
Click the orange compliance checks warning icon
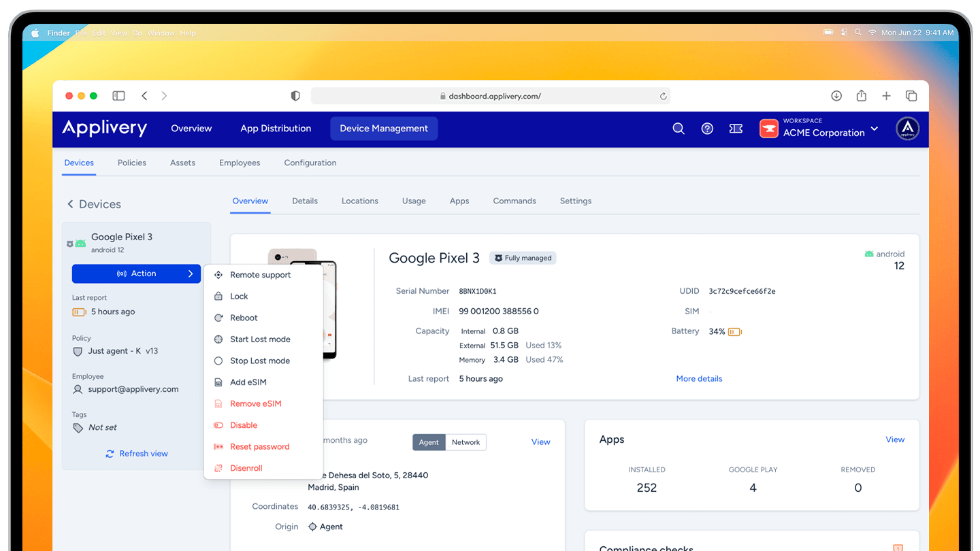point(898,548)
